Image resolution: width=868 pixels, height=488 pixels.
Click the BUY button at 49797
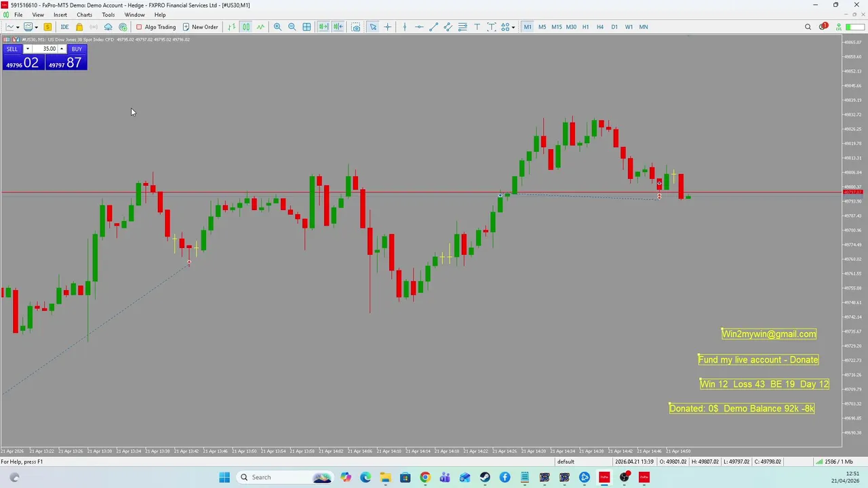66,58
